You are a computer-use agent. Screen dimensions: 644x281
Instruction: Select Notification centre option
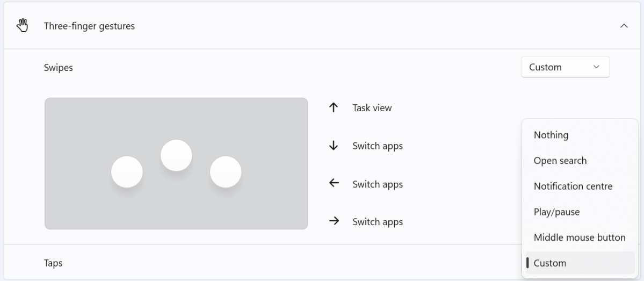pyautogui.click(x=580, y=186)
